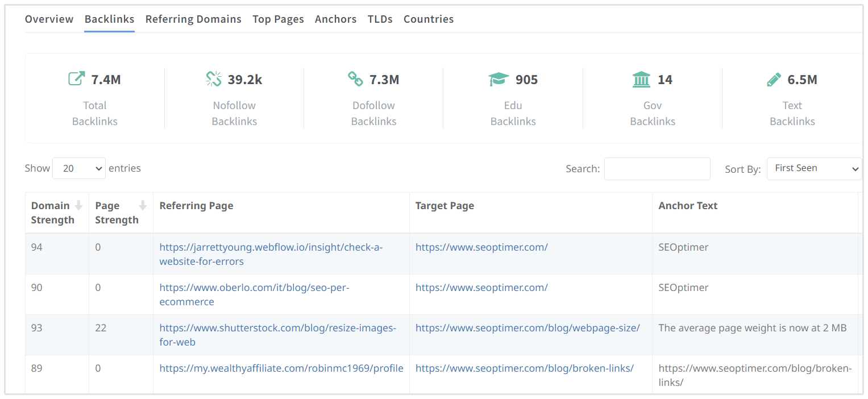Switch to the Overview tab
This screenshot has height=399, width=868.
49,19
